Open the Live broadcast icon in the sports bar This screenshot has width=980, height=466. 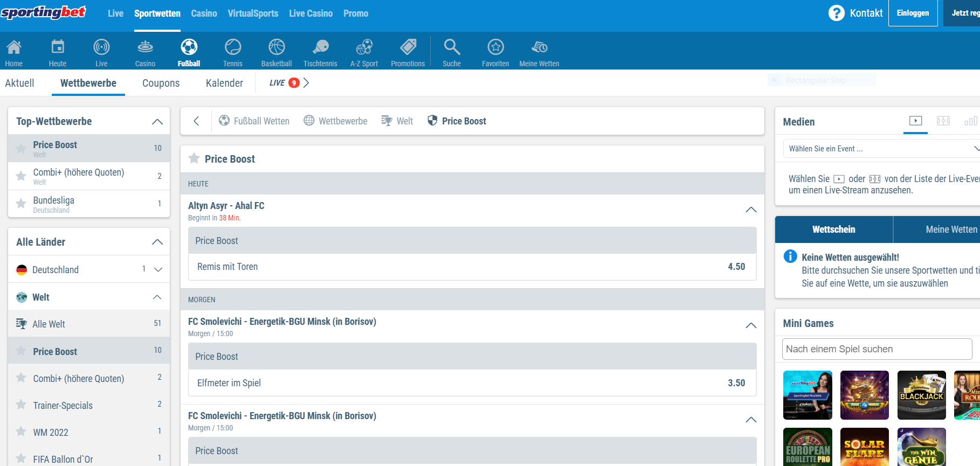[101, 47]
